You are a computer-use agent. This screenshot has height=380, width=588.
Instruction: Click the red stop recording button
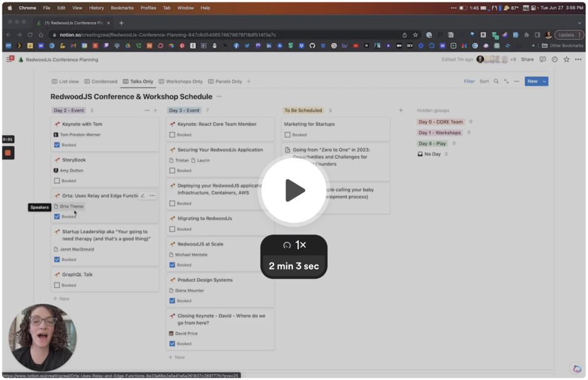[x=8, y=153]
